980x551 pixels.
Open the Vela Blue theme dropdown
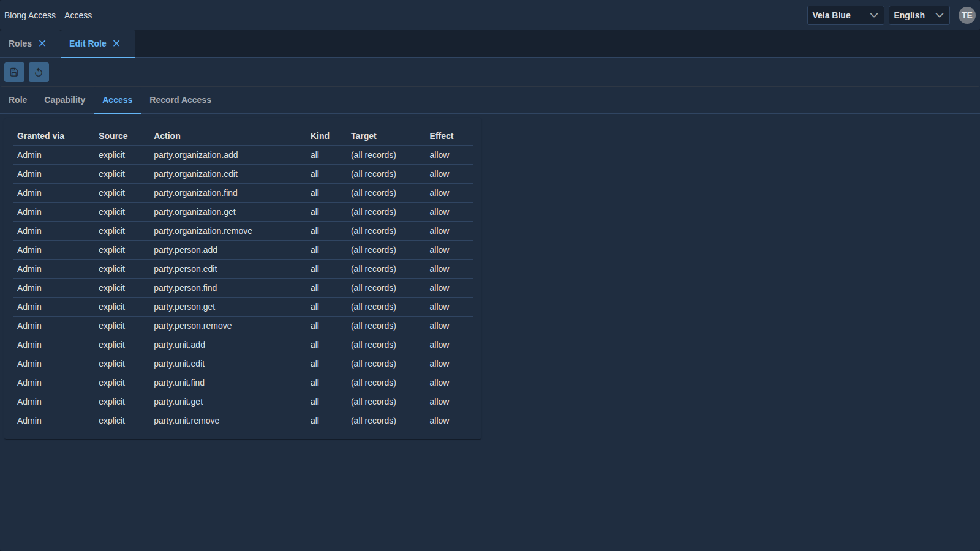tap(845, 15)
